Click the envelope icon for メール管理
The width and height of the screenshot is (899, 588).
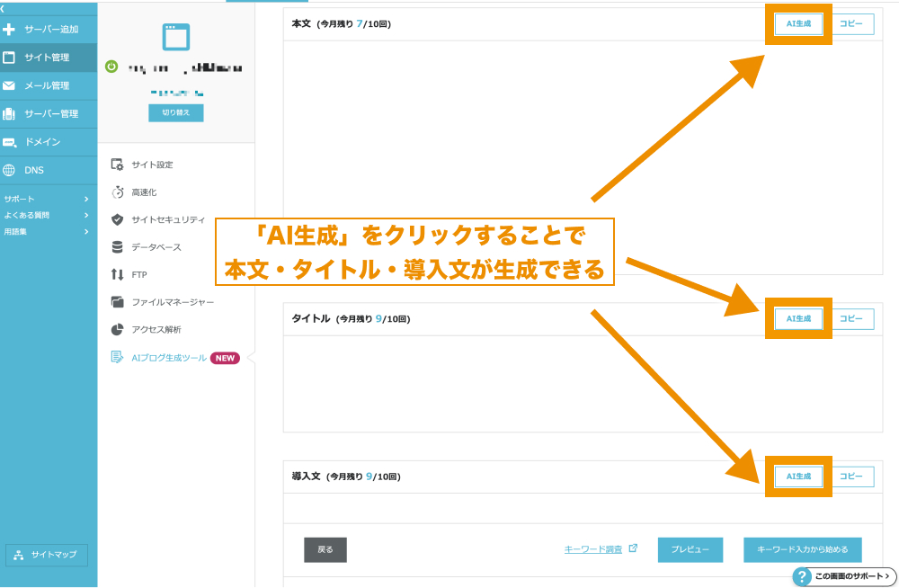(x=9, y=85)
